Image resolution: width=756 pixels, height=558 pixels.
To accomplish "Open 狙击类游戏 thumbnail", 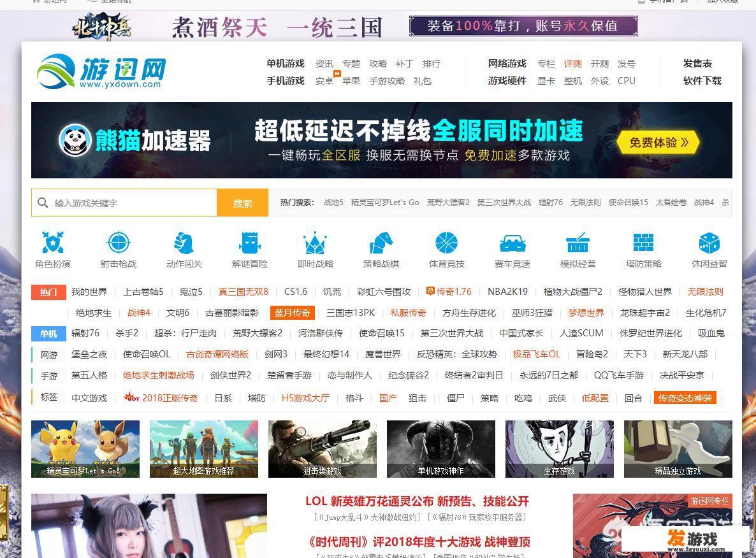I will [323, 449].
